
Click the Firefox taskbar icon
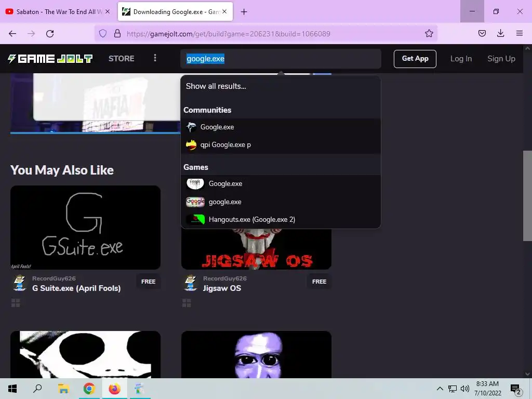(114, 389)
